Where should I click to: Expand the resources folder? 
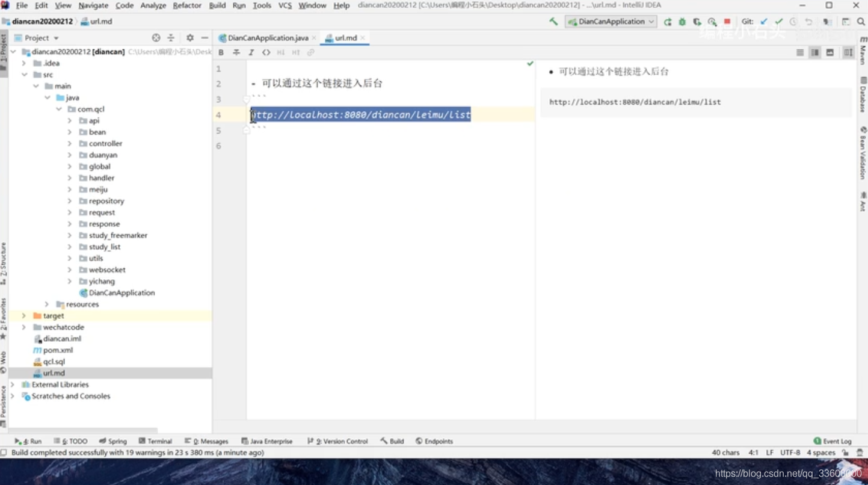click(47, 304)
